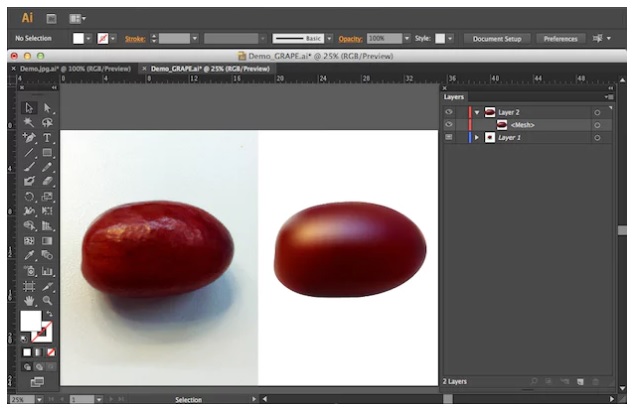Choose the Magic Wand tool
The image size is (633, 412).
coord(29,122)
